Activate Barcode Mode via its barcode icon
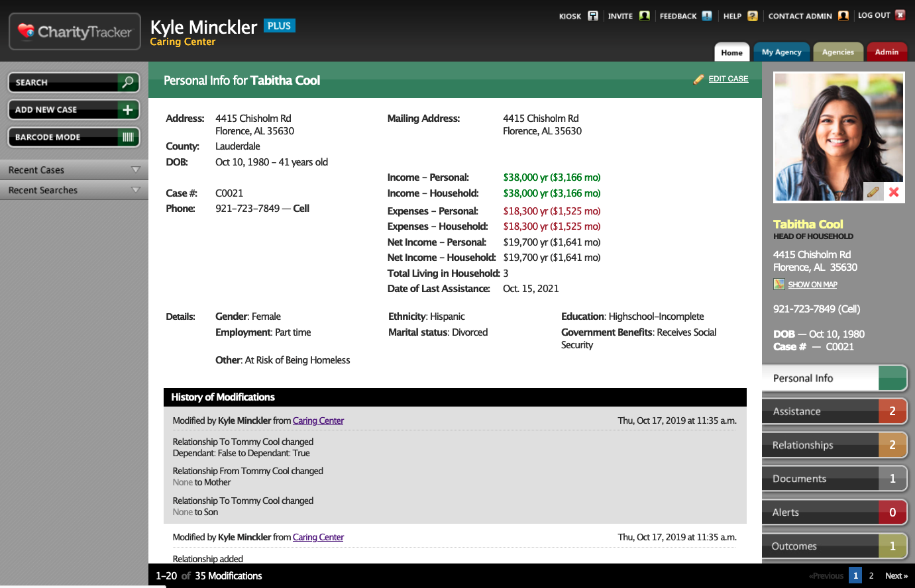 [x=128, y=137]
